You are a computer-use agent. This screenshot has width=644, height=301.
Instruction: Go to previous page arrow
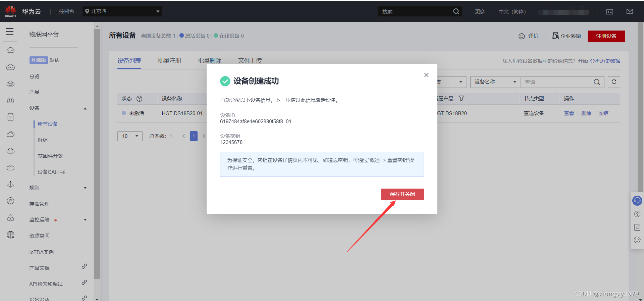click(183, 136)
